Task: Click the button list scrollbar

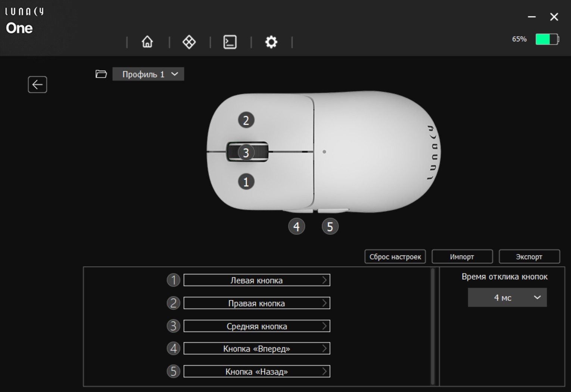Action: (x=433, y=326)
